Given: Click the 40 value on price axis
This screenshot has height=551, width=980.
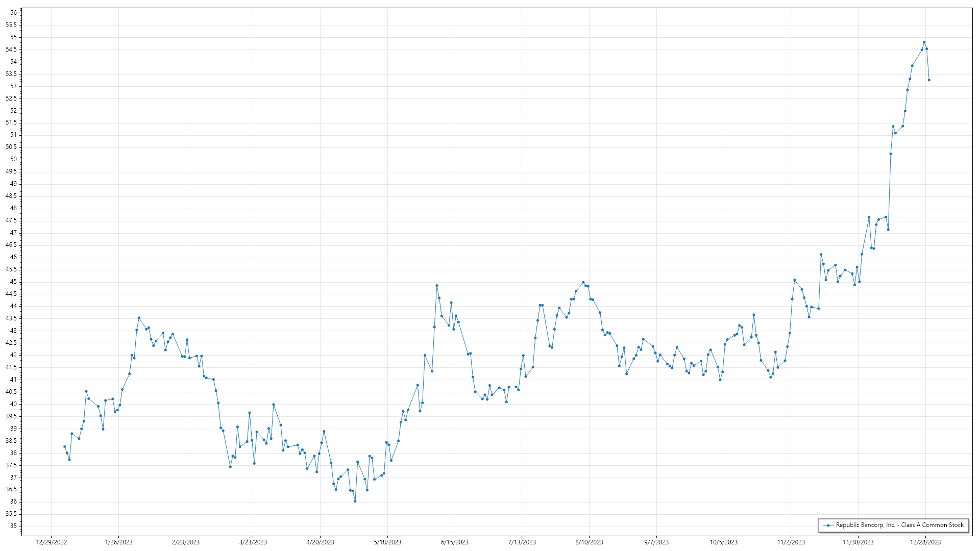Looking at the screenshot, I should pyautogui.click(x=13, y=404).
